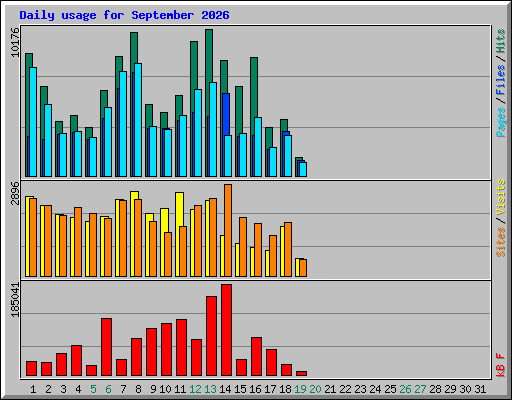The width and height of the screenshot is (512, 400).
Task: Click green weekend day label 27
Action: click(420, 389)
